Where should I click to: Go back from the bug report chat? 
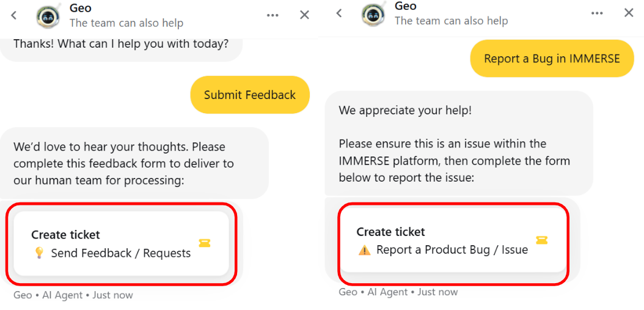point(339,13)
